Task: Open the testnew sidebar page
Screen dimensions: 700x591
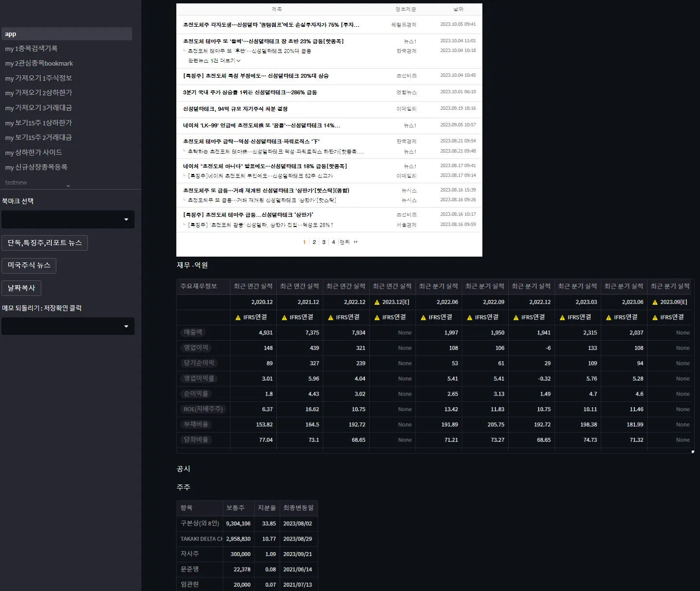Action: click(x=16, y=182)
